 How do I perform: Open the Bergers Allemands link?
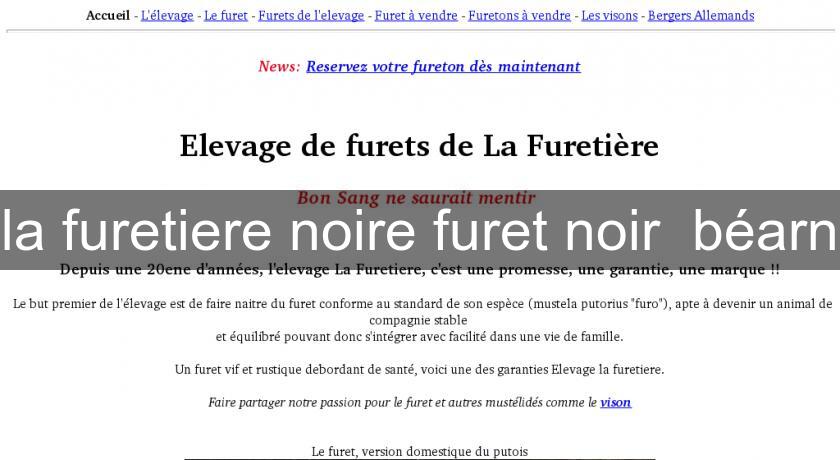coord(701,15)
